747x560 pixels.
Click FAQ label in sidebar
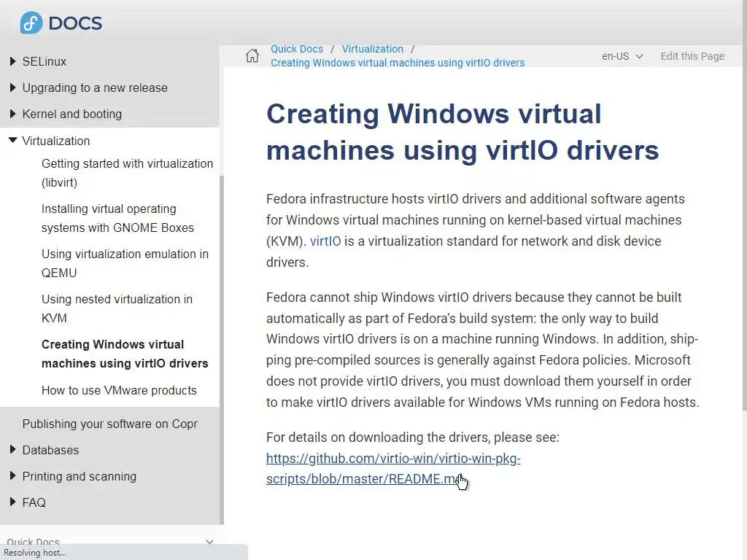[x=34, y=502]
